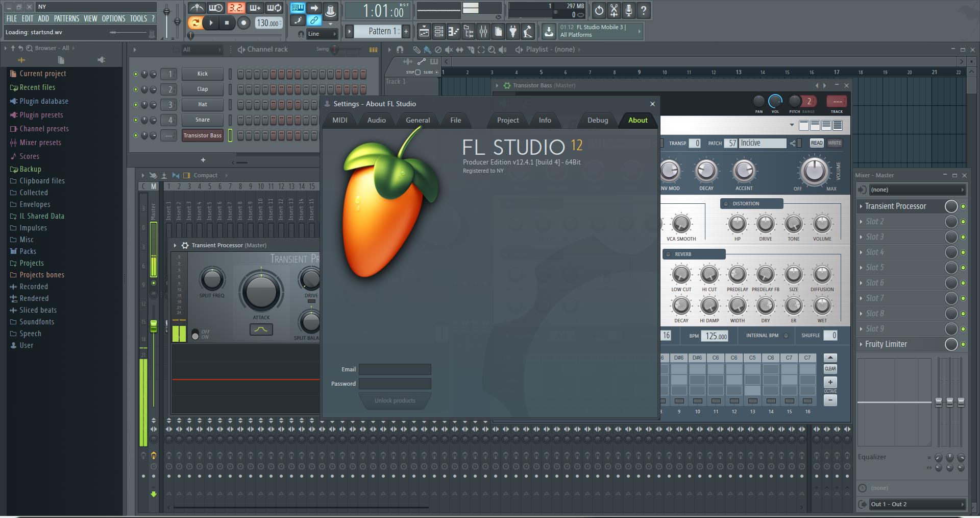Switch to the Project settings tab
This screenshot has width=980, height=518.
(x=508, y=120)
